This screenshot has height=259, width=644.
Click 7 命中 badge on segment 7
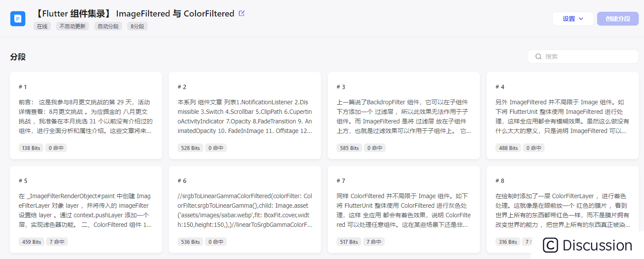tap(374, 242)
